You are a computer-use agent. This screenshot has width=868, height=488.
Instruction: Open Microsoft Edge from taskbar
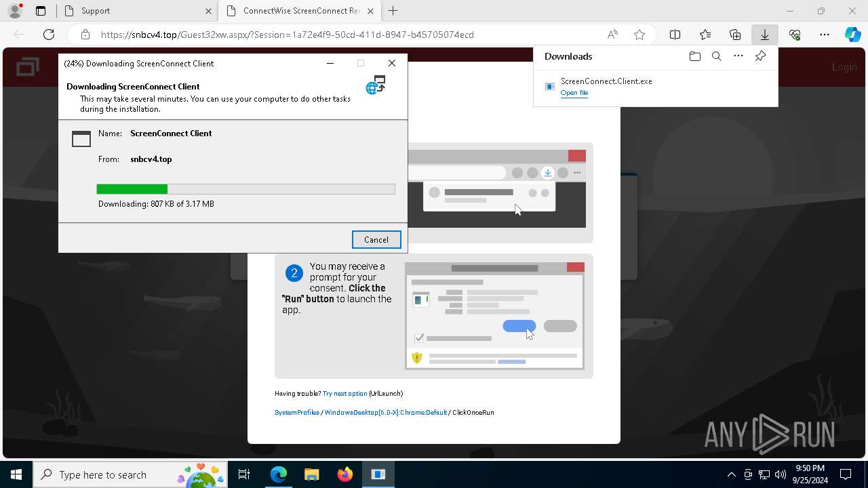point(279,474)
